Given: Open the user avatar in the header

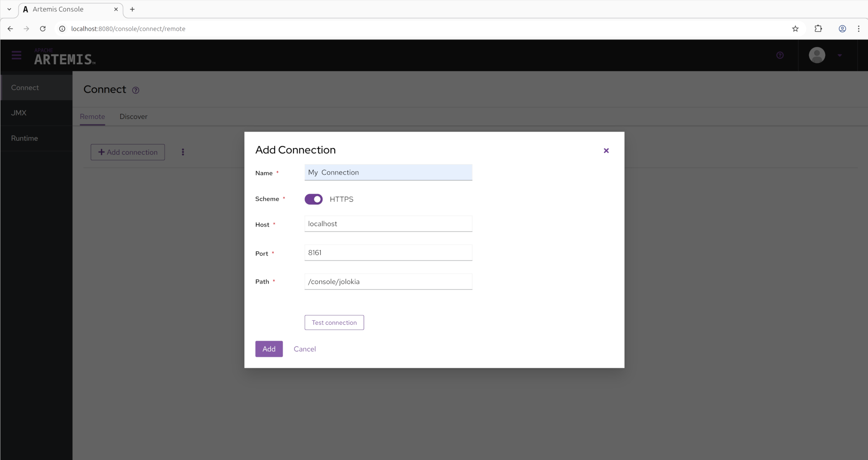Looking at the screenshot, I should click(817, 55).
